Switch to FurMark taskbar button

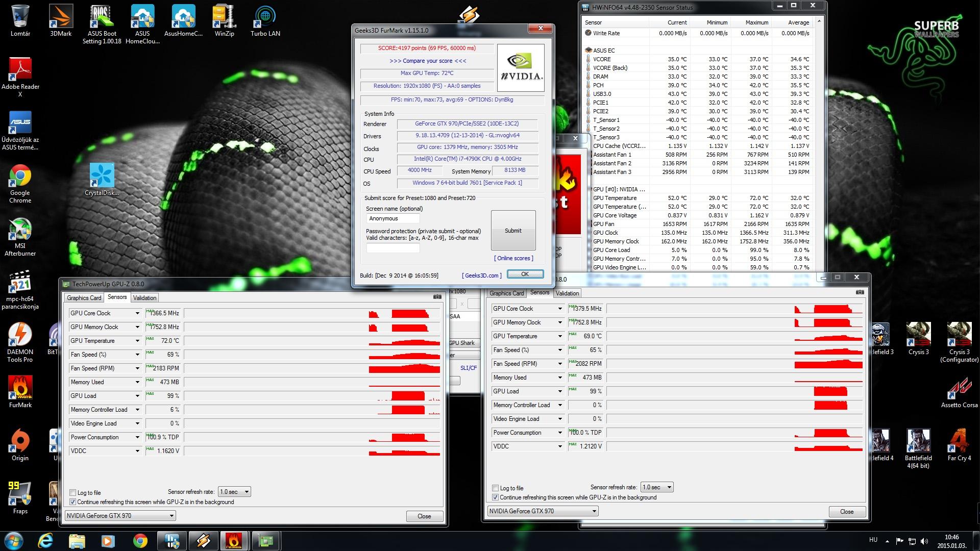click(234, 540)
